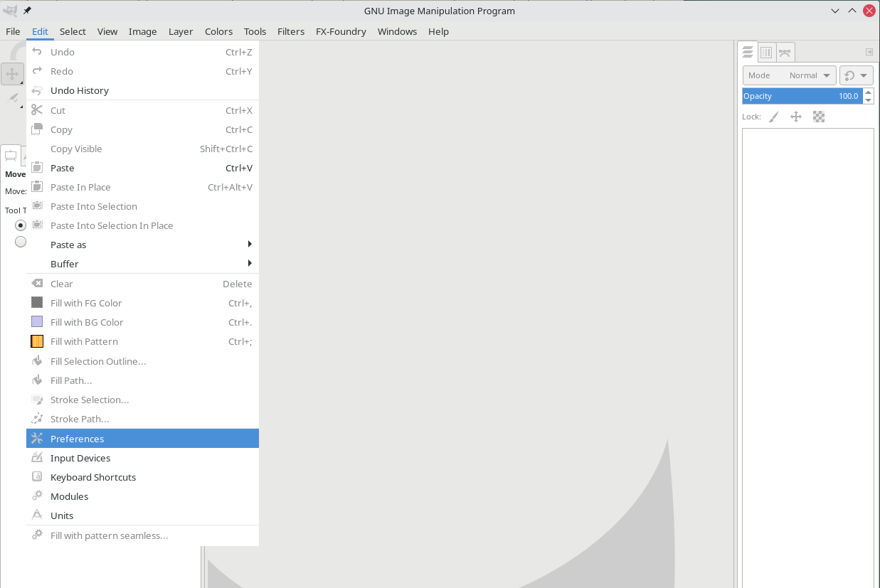The image size is (880, 588).
Task: Expand the Paste as submenu
Action: coord(142,245)
